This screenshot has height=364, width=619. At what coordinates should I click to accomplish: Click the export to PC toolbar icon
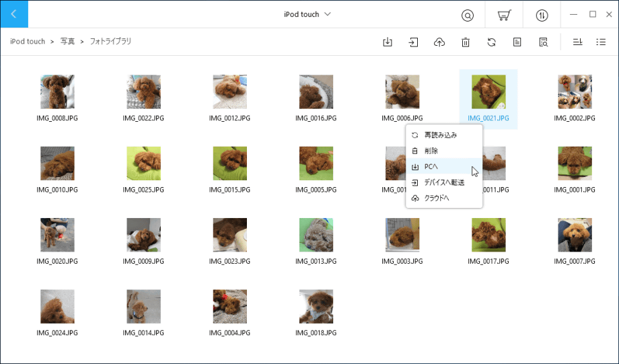[x=388, y=42]
